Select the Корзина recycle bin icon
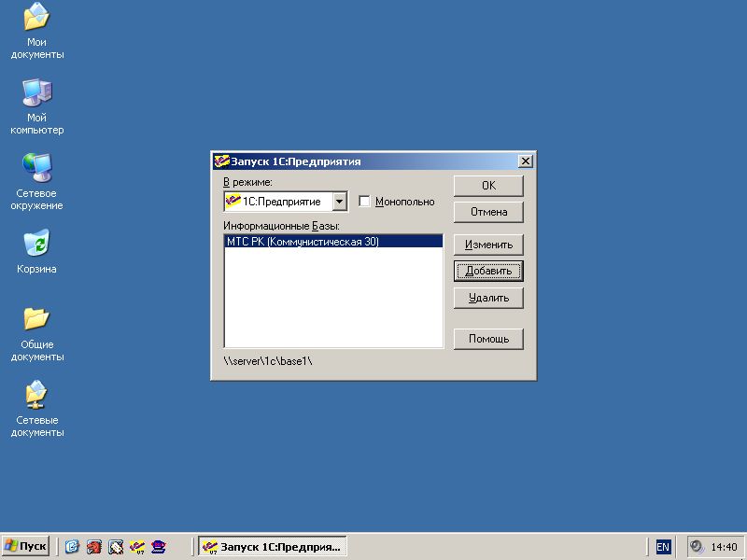This screenshot has width=747, height=560. click(x=37, y=245)
